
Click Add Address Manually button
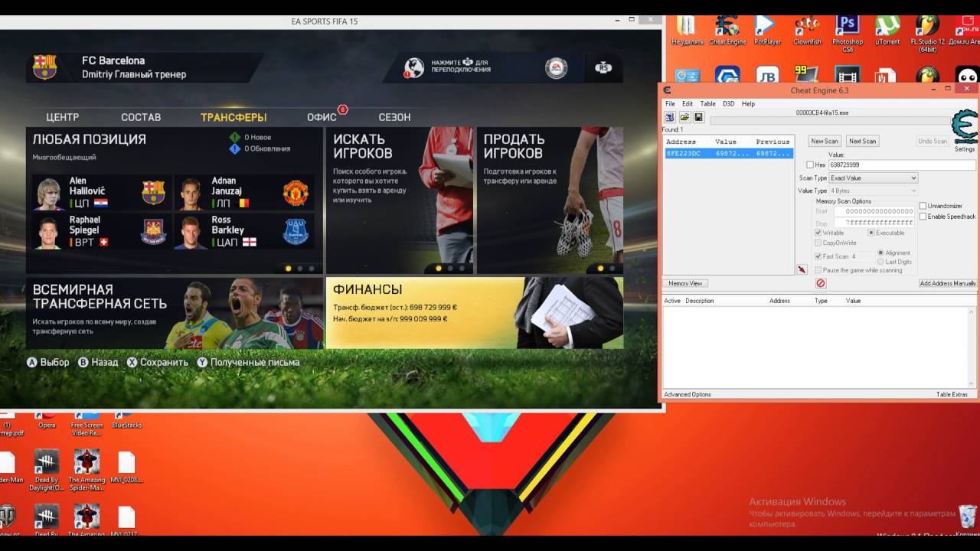click(948, 283)
